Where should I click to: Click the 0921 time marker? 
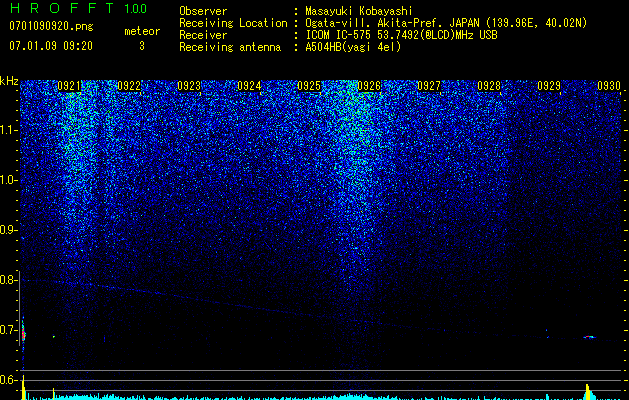[69, 86]
